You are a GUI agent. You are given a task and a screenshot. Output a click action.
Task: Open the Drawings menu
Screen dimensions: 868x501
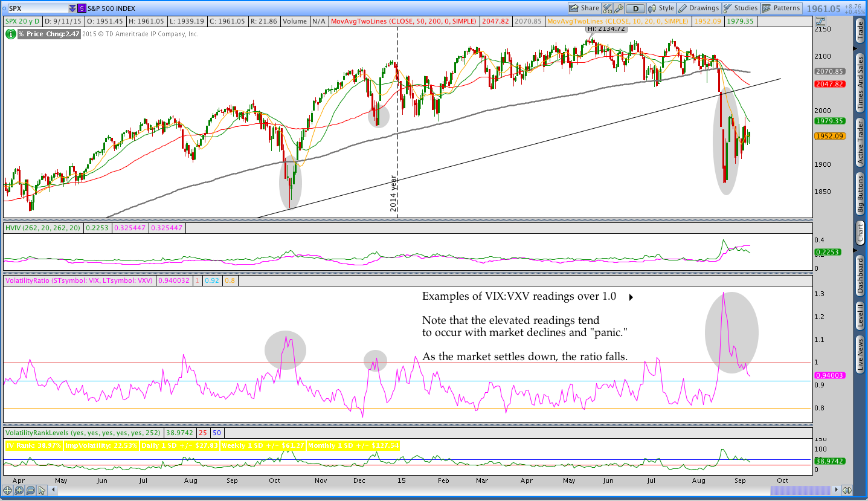699,8
